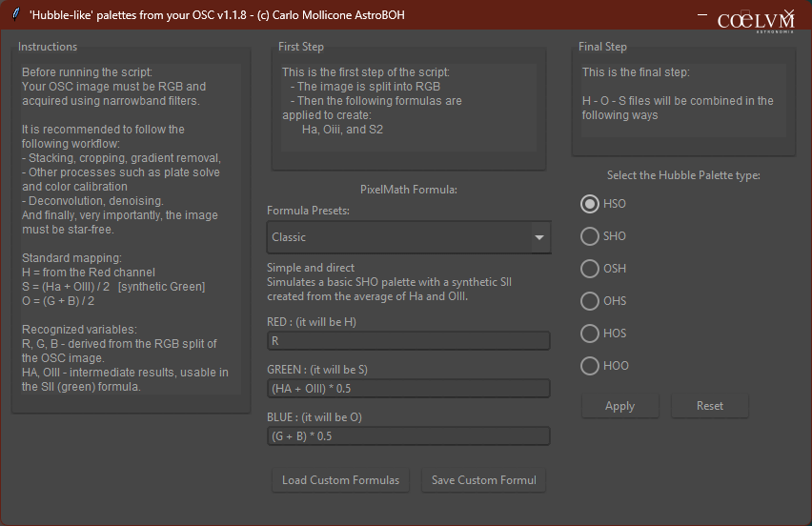
Task: Focus the GREEN (HA + OIII) formula field
Action: point(408,388)
